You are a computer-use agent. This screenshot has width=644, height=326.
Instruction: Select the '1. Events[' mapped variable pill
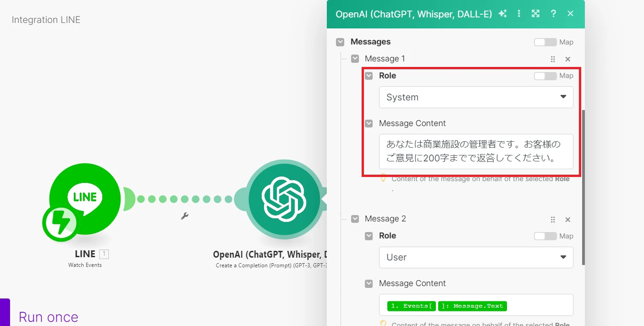(x=412, y=306)
